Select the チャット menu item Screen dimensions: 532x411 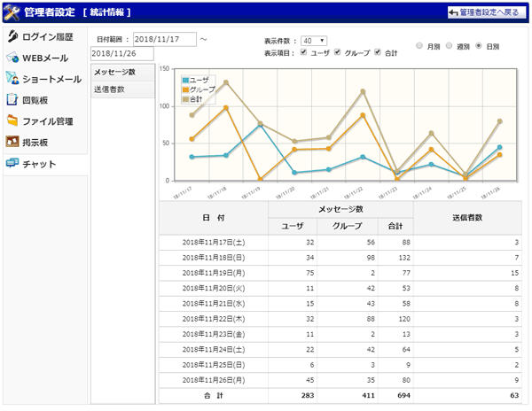[x=45, y=164]
